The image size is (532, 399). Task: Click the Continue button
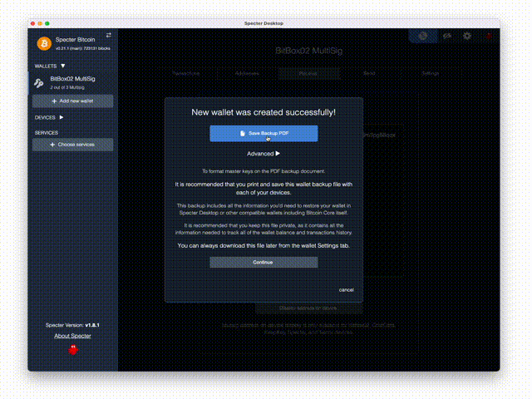(x=264, y=263)
